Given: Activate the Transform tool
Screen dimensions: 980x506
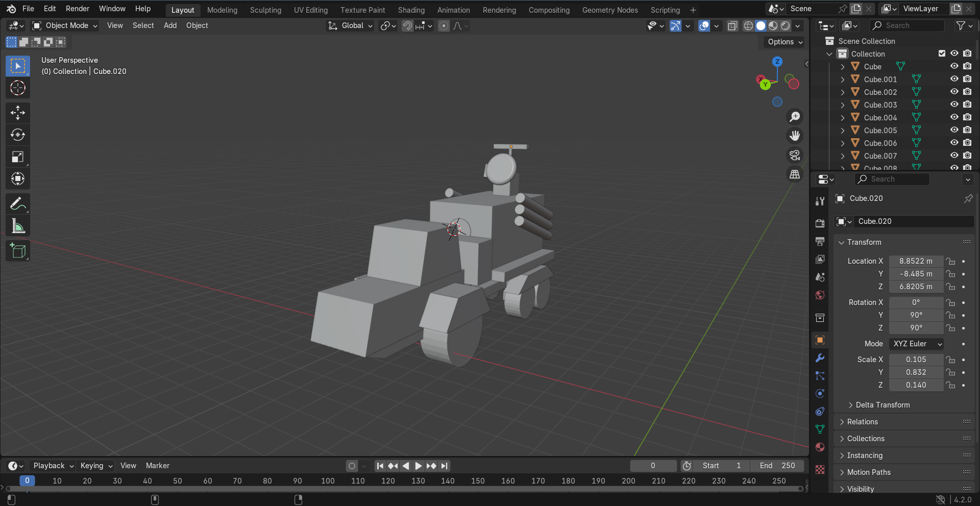Looking at the screenshot, I should tap(18, 179).
